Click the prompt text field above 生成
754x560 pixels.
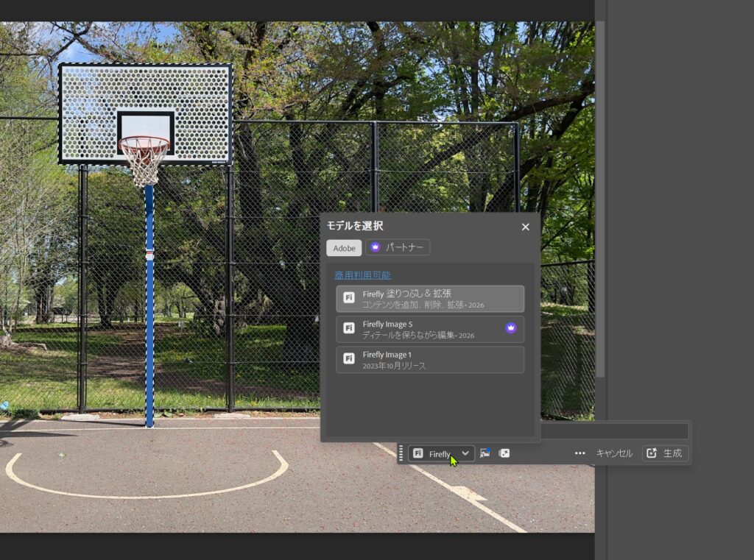tap(615, 431)
